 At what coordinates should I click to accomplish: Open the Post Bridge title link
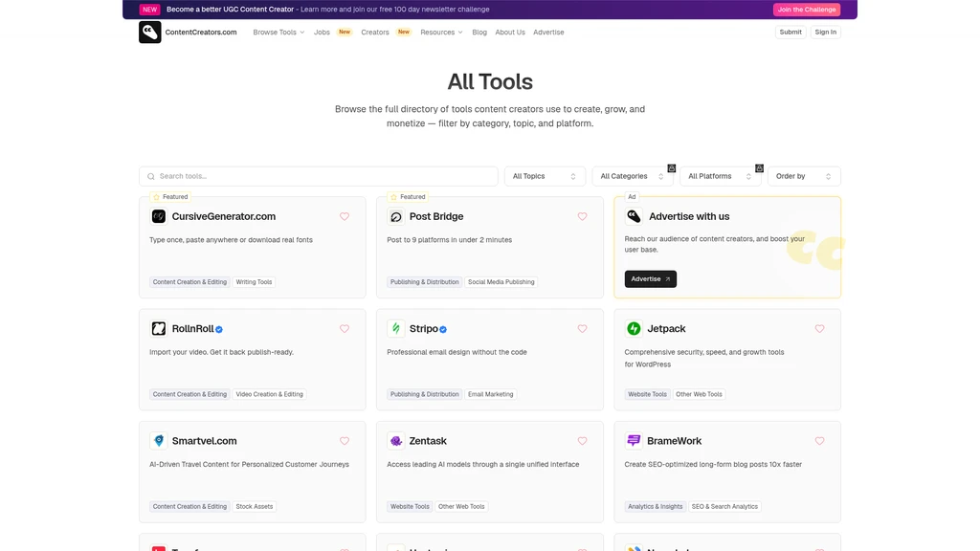436,216
